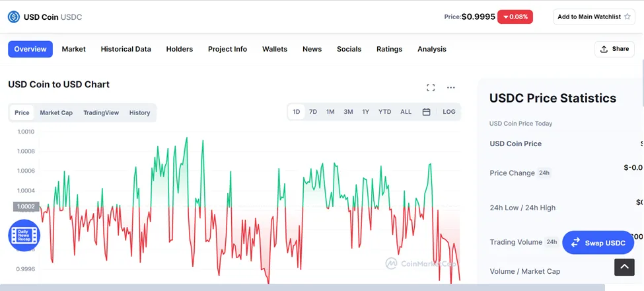Click the 1.0010 axis label
This screenshot has height=291, width=644.
pyautogui.click(x=26, y=132)
